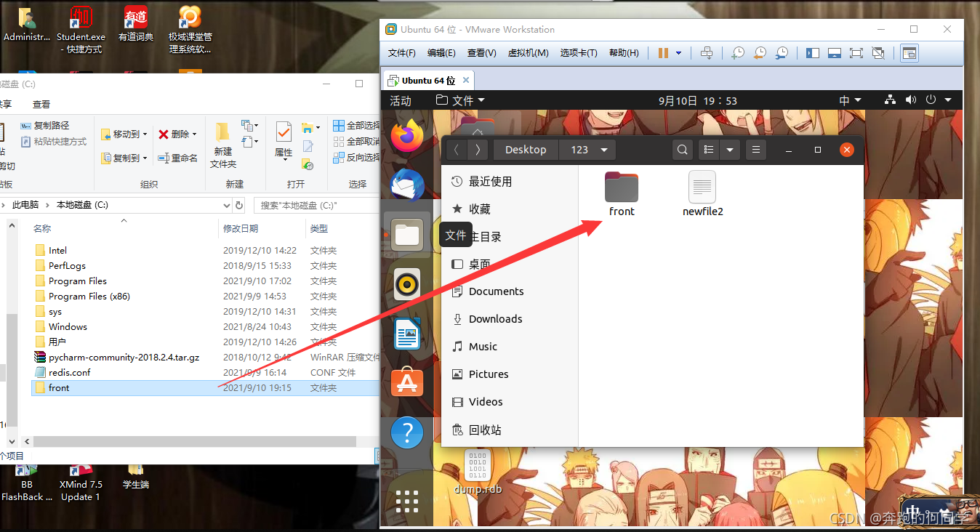Toggle the VMware library sidebar icon

(813, 53)
